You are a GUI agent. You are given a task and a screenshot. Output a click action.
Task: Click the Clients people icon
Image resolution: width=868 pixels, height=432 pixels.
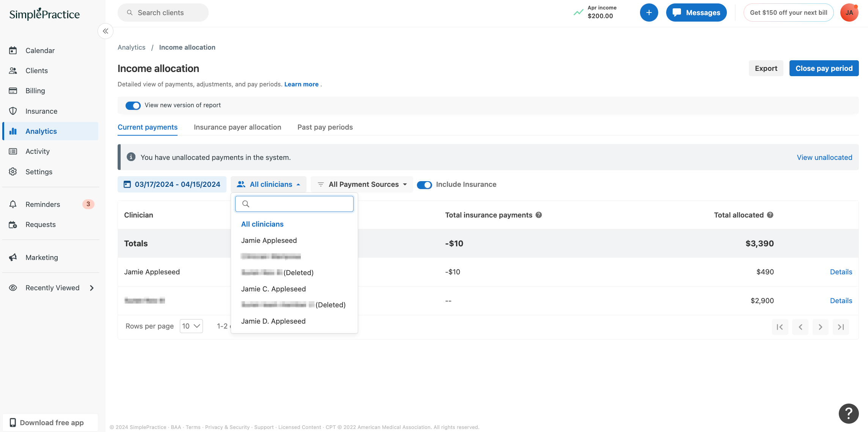point(13,70)
